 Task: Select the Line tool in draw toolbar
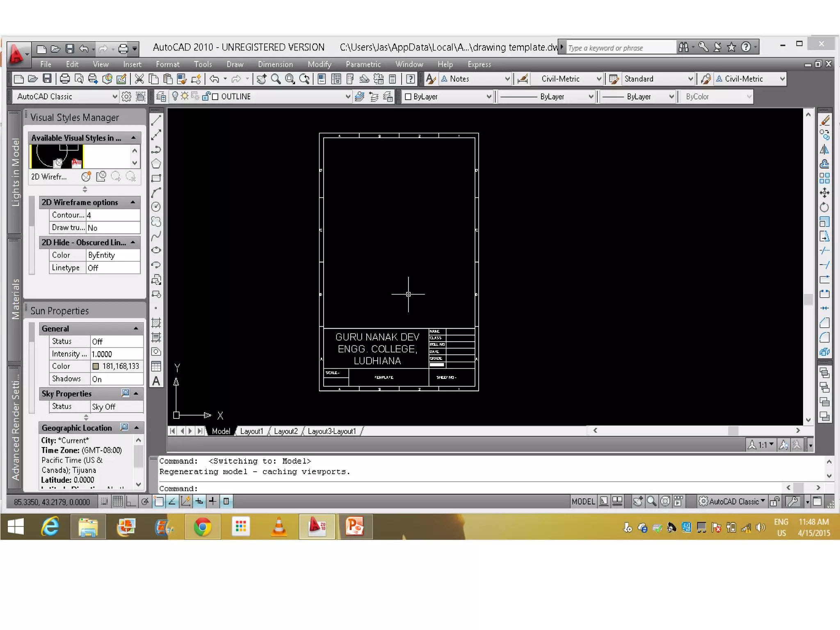(x=156, y=121)
